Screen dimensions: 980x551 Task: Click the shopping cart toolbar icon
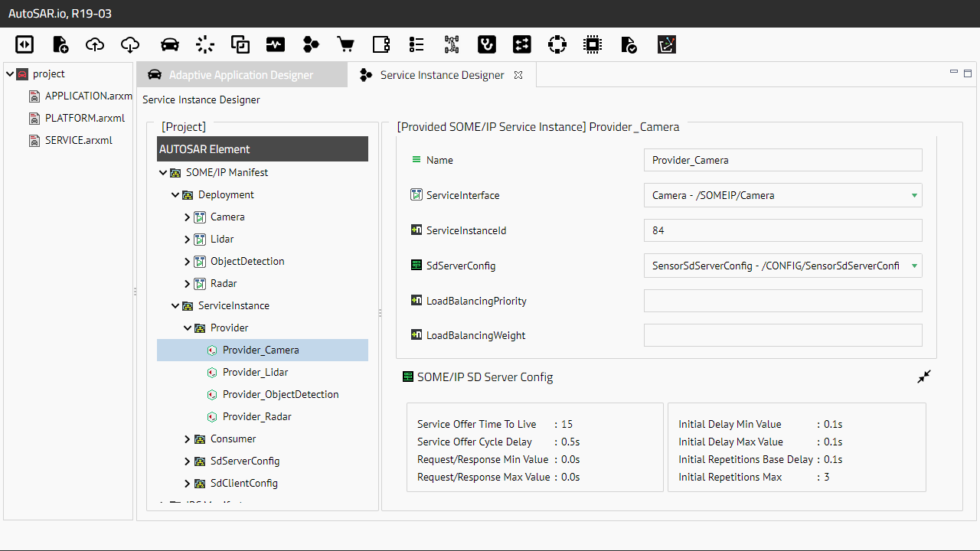point(346,44)
